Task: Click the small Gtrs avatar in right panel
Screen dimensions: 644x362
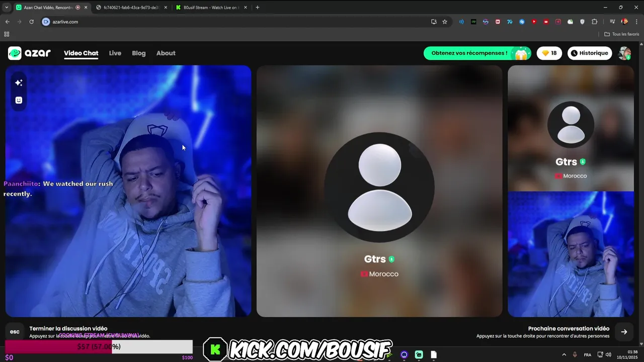Action: pyautogui.click(x=571, y=125)
